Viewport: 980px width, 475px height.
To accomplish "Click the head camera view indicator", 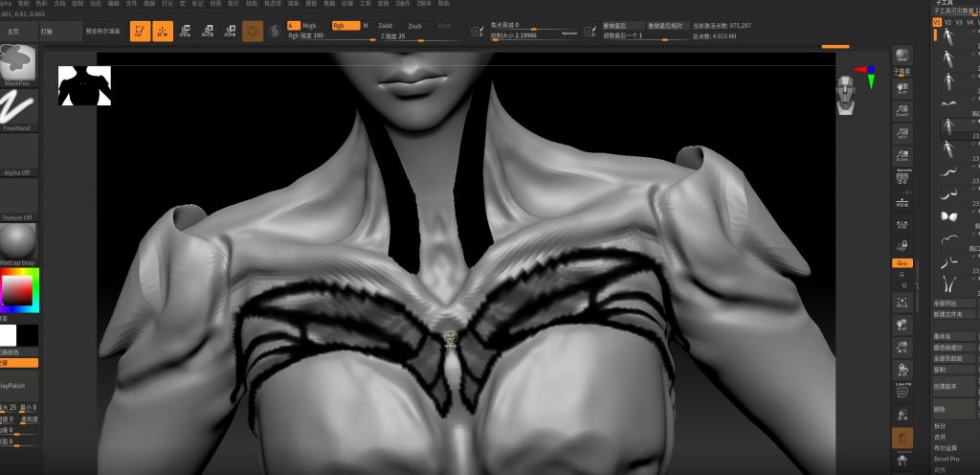I will (845, 95).
